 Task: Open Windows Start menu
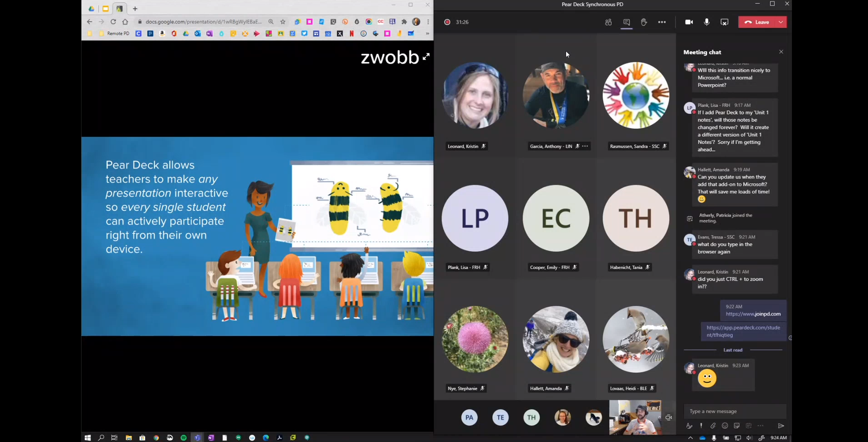tap(87, 437)
